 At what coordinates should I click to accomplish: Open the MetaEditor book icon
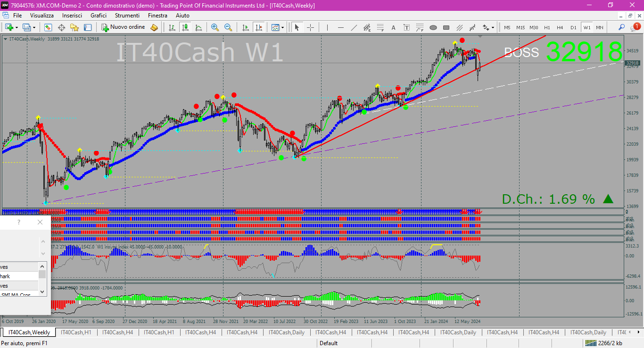click(x=154, y=27)
